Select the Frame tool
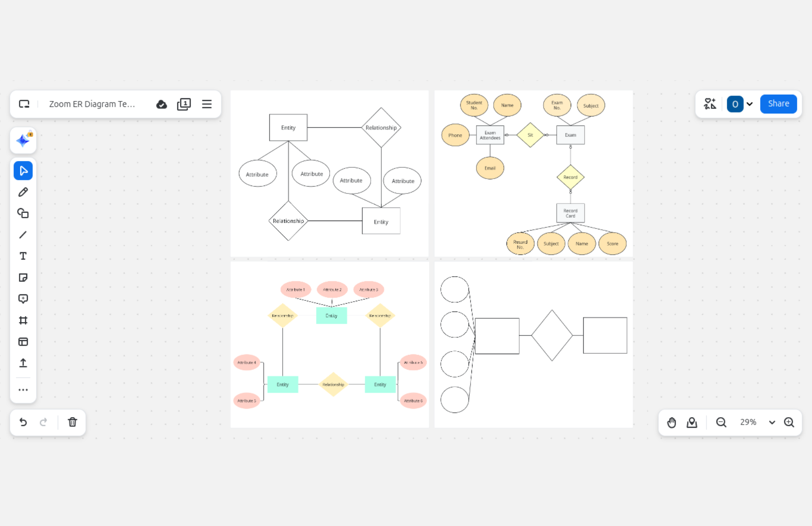This screenshot has height=526, width=812. coord(23,320)
